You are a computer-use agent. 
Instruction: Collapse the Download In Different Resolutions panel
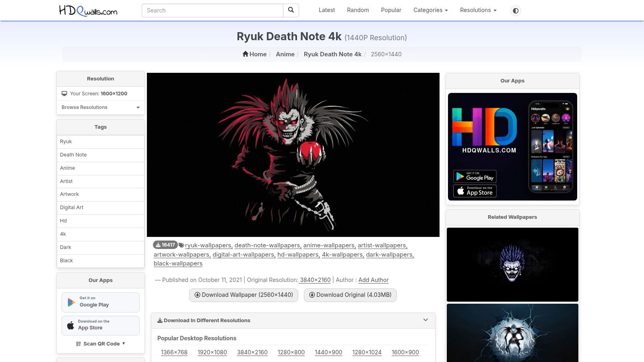click(425, 320)
